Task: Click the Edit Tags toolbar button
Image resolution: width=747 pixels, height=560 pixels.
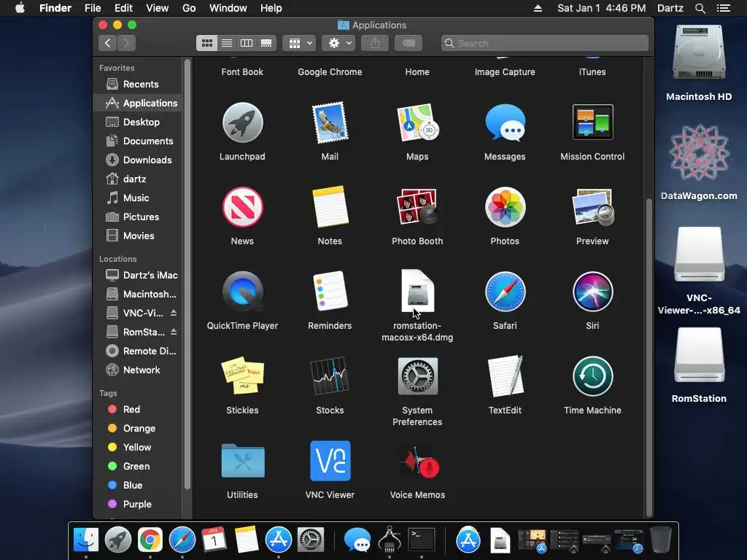Action: (409, 43)
